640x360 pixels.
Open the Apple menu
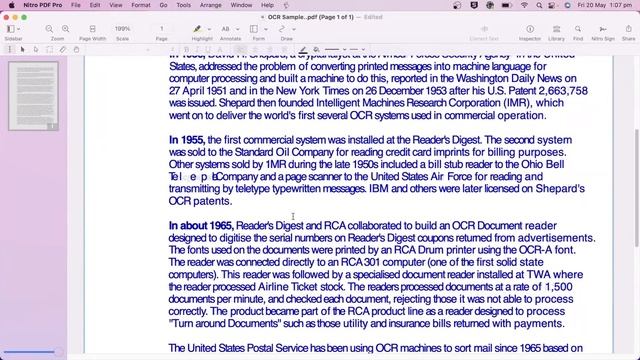click(x=11, y=5)
